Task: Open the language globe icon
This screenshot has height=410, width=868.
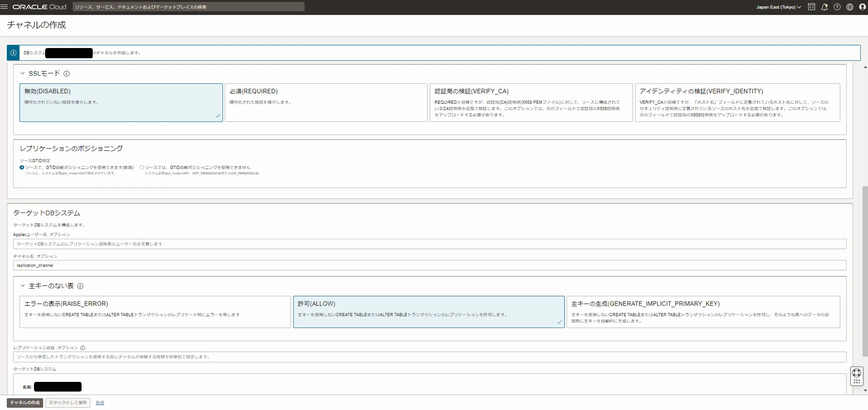Action: point(850,7)
